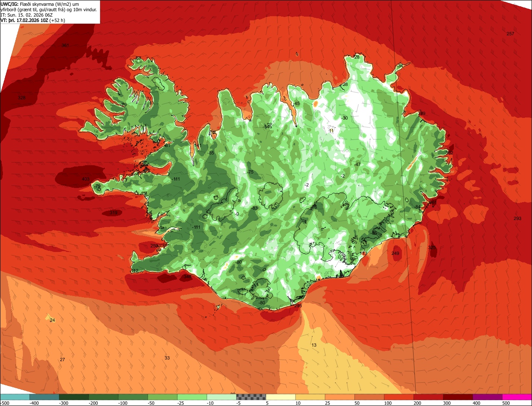Viewport: 532px width, 406px height.
Task: Select the 13 value in the yellow plume
Action: pos(314,345)
